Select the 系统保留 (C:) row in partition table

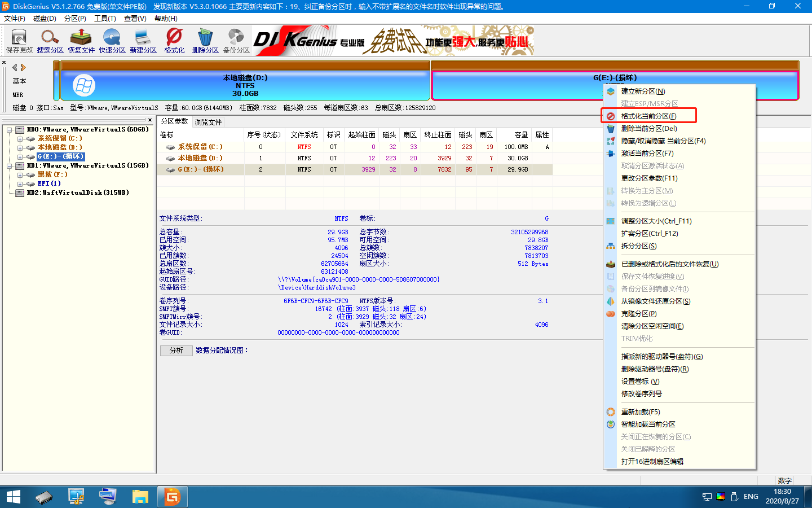click(355, 147)
